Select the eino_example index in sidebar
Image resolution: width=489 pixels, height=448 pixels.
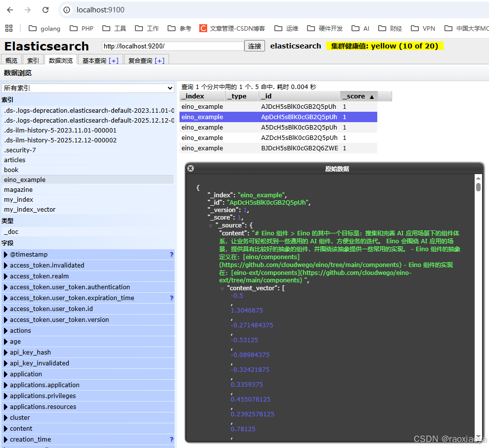pos(88,179)
